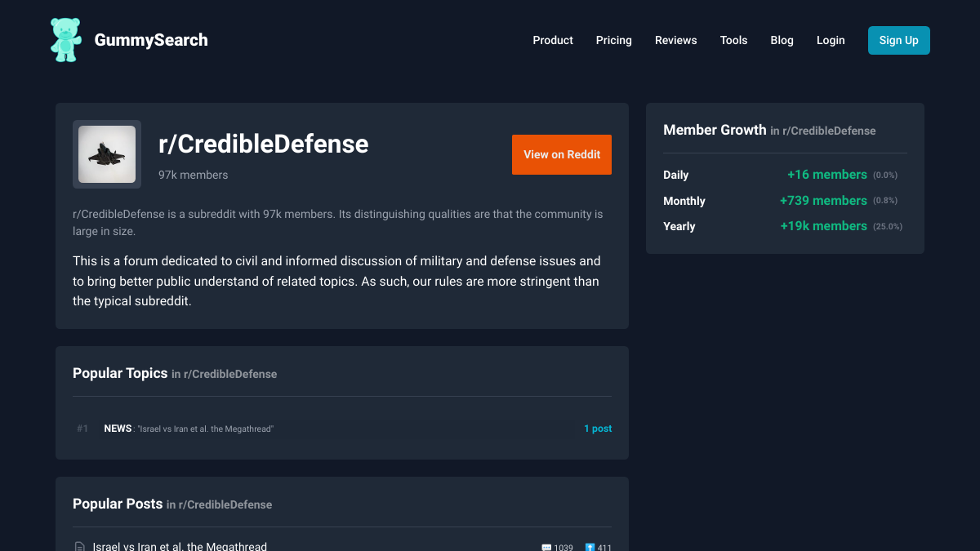980x551 pixels.
Task: Click the upvote arrow icon showing 411
Action: [590, 547]
